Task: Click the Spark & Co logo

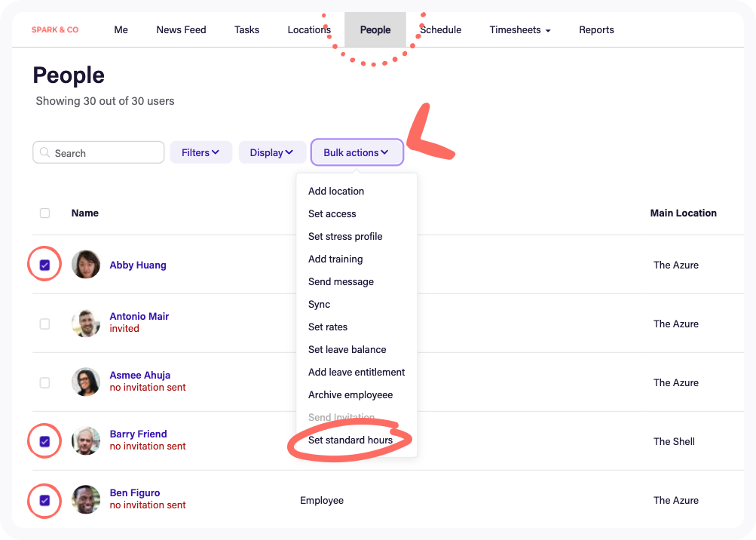Action: (x=55, y=30)
